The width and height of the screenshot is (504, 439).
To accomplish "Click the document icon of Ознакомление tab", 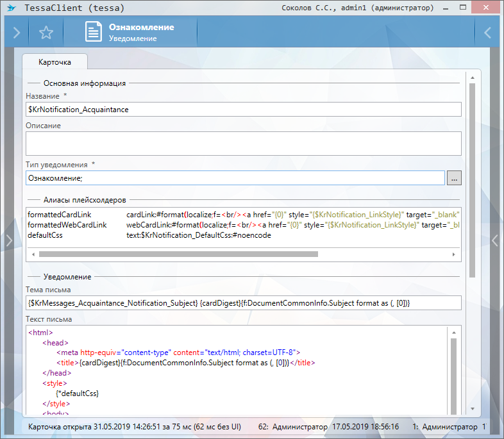I will [94, 33].
